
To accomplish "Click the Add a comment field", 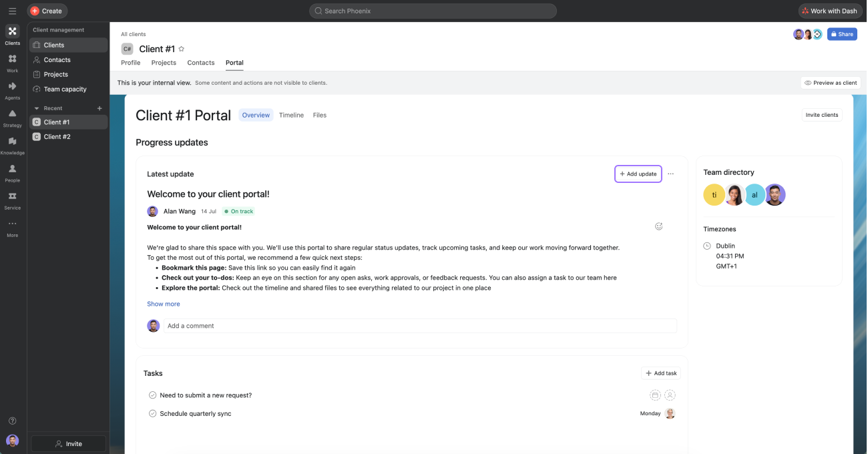I will coord(420,326).
